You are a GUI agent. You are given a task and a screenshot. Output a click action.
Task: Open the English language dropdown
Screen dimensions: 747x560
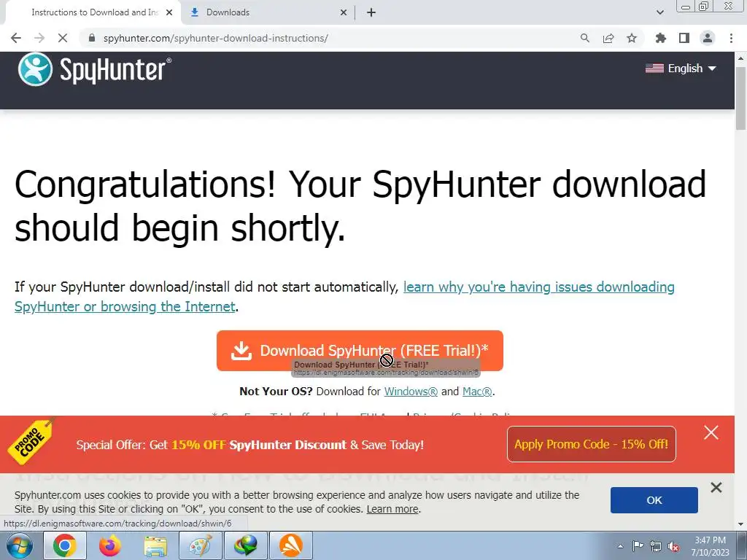point(681,68)
